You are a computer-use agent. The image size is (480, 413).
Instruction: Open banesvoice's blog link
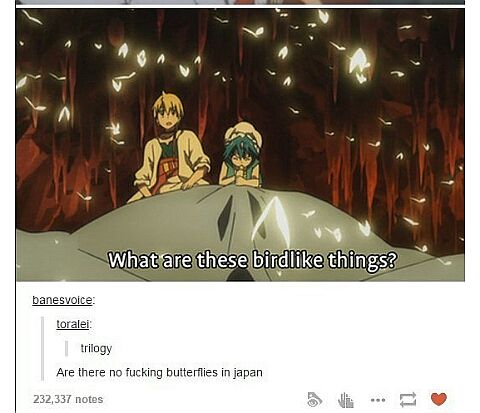(x=63, y=300)
